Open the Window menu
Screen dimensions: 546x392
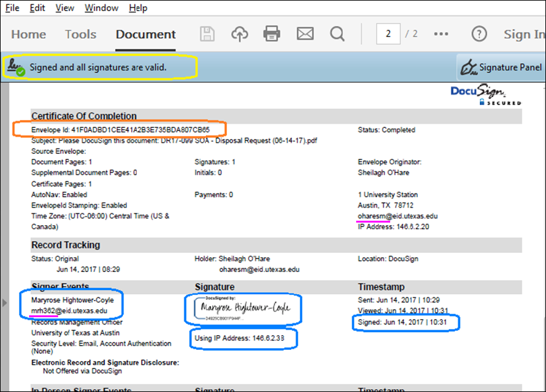tap(101, 8)
